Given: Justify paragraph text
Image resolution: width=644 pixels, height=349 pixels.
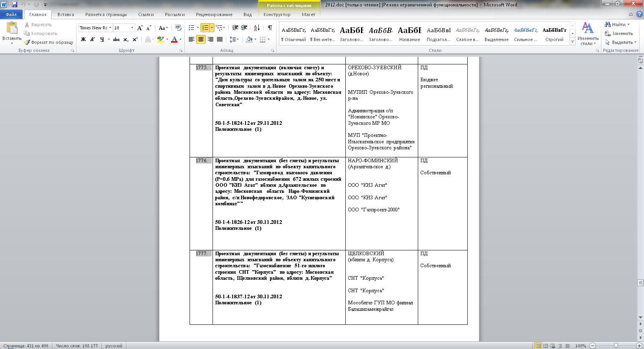Looking at the screenshot, I should click(x=219, y=39).
